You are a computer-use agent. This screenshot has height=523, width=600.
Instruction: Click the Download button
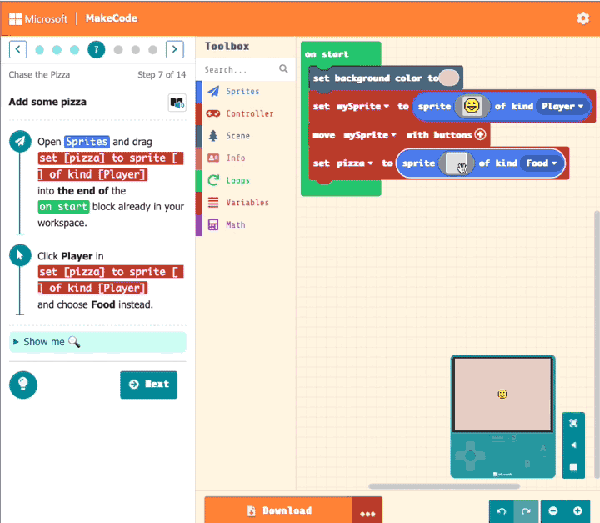pyautogui.click(x=279, y=510)
